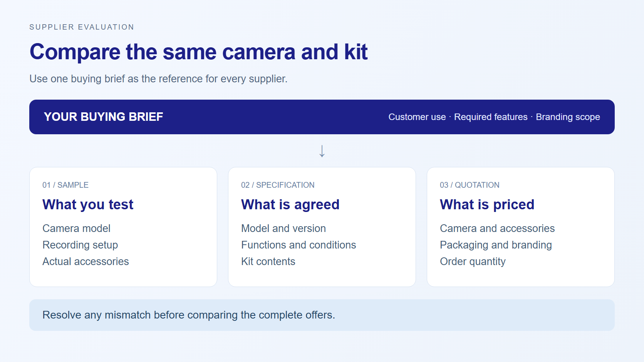Click 'Model and version' in specification card
644x362 pixels.
pyautogui.click(x=283, y=229)
